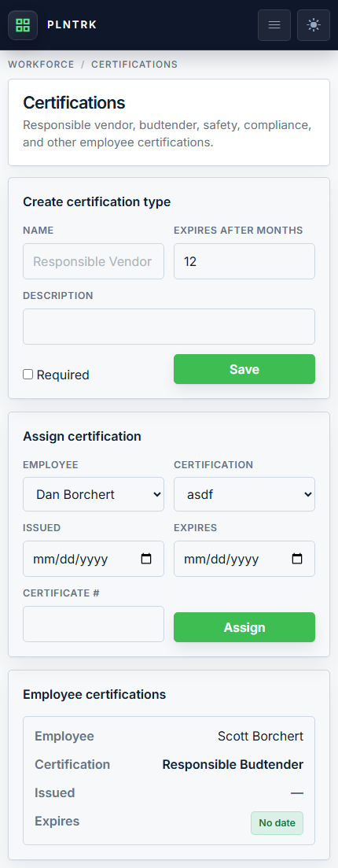
Task: Click the No date expiry badge
Action: tap(277, 822)
